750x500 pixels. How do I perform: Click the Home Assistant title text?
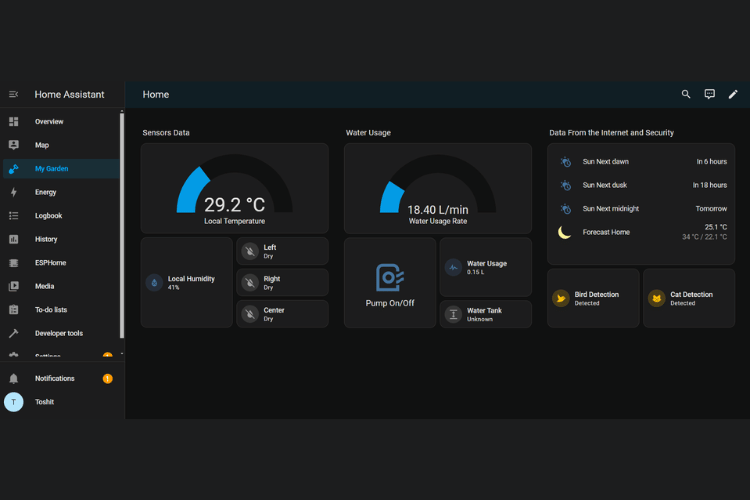69,94
